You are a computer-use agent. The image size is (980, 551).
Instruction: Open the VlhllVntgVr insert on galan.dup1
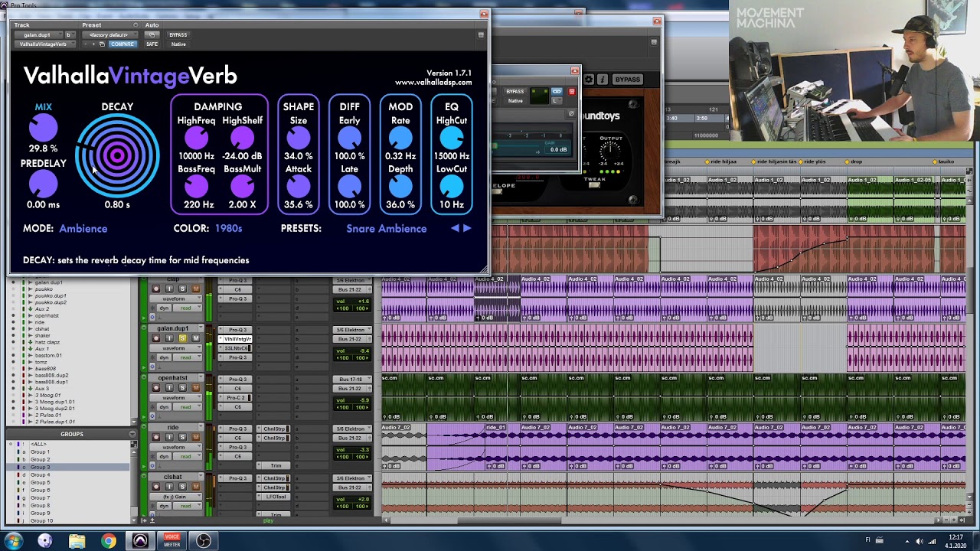pos(237,339)
